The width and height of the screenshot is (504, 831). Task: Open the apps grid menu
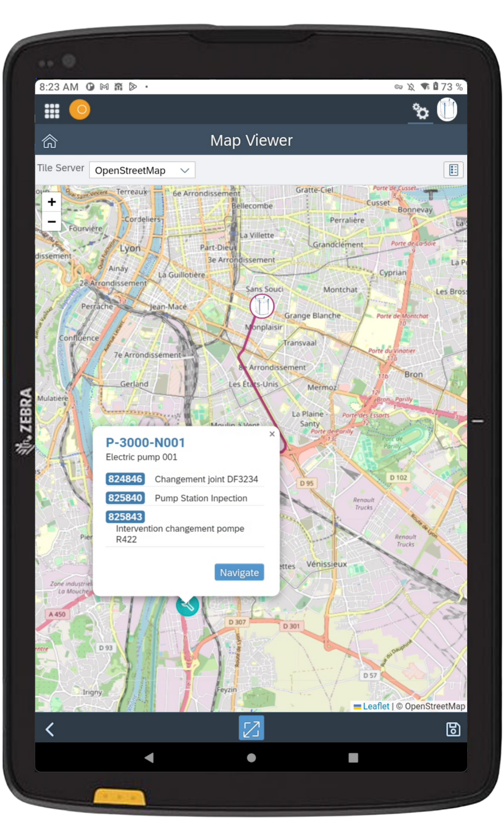pyautogui.click(x=52, y=111)
